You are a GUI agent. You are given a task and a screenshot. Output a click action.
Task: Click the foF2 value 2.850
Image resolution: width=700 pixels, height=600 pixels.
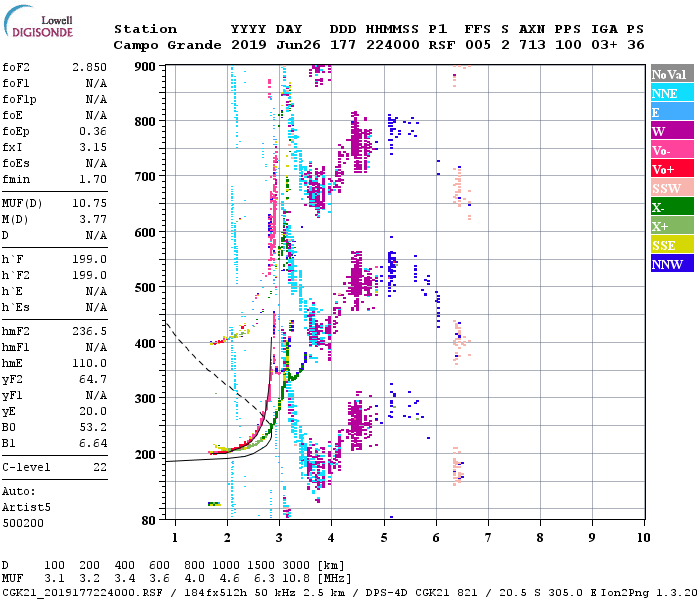pyautogui.click(x=89, y=67)
